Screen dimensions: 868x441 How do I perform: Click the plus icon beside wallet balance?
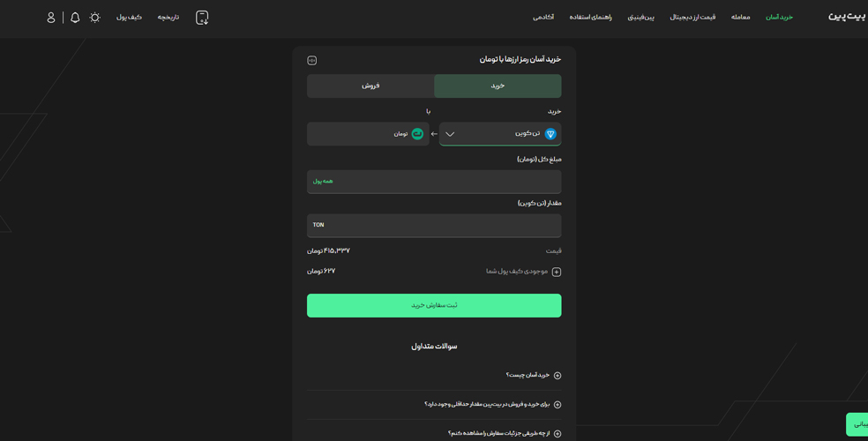tap(556, 272)
